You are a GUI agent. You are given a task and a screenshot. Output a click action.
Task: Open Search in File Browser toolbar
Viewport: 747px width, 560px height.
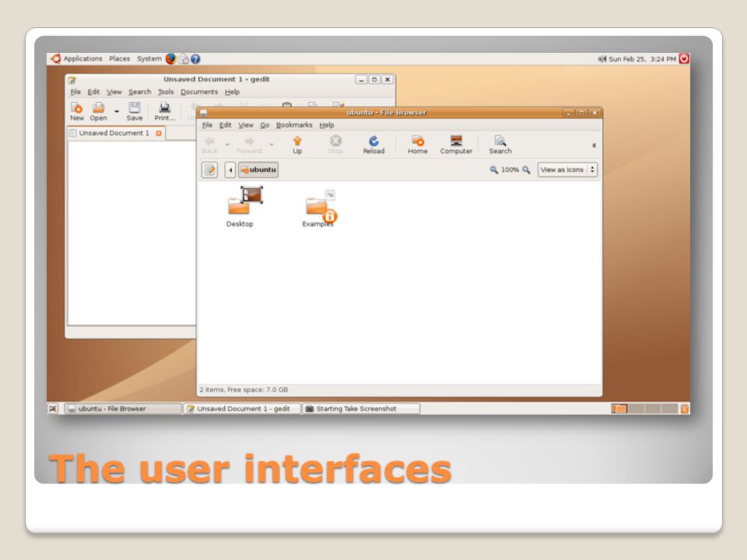click(x=500, y=145)
